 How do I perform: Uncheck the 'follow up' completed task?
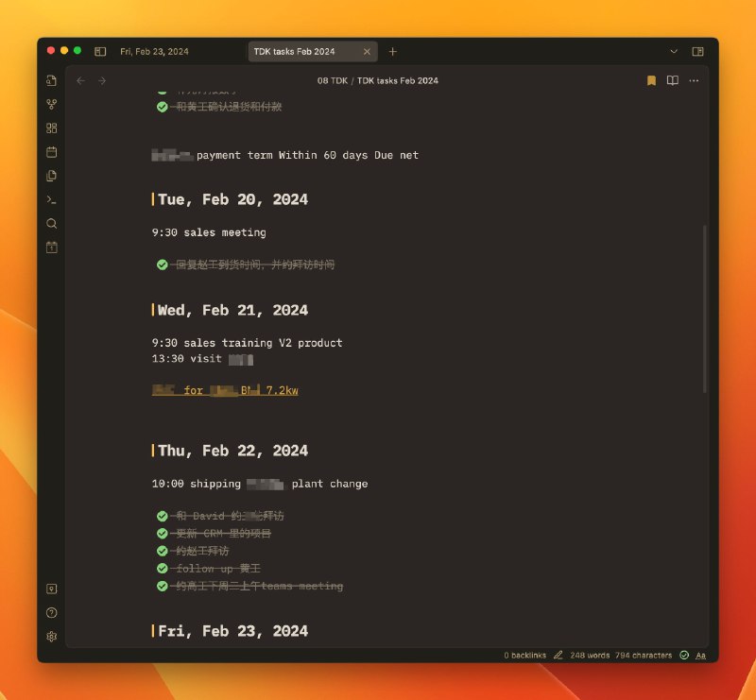point(163,569)
